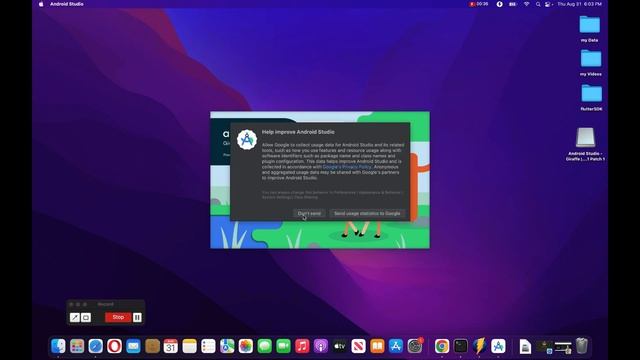Open Music from the Dock

click(x=302, y=346)
